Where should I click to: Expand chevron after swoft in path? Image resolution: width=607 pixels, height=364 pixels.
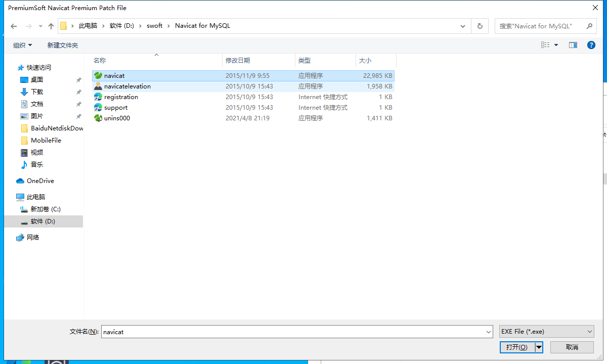(169, 26)
